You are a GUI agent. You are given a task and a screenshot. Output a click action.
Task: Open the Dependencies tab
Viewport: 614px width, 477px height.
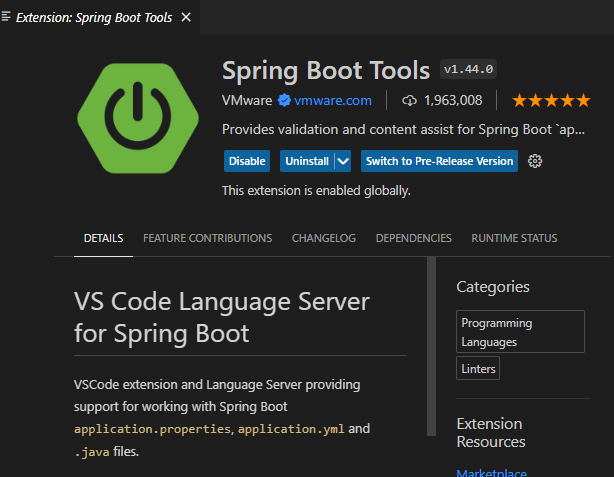(414, 238)
